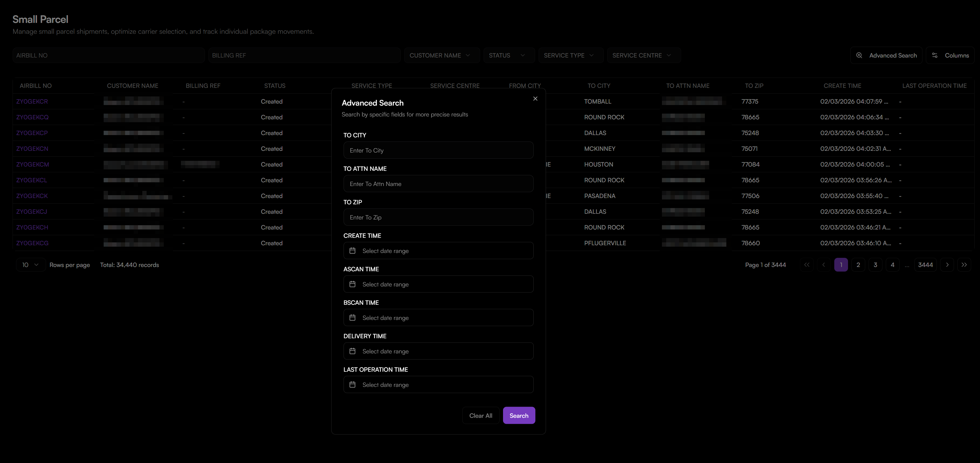Click calendar icon in Bscan Time field
Screen dimensions: 980x463
pos(352,318)
